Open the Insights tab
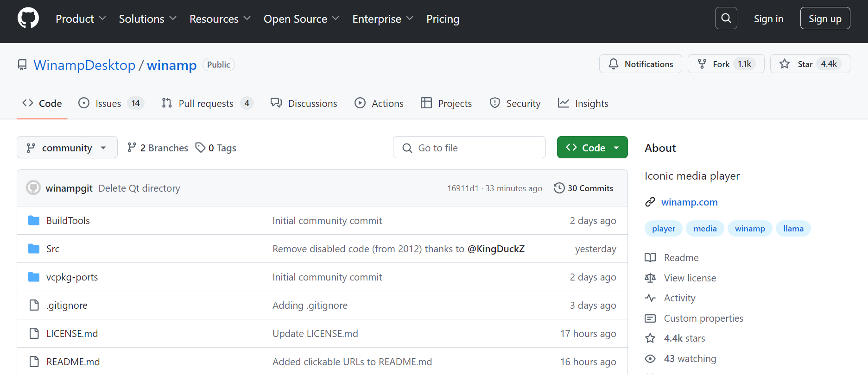This screenshot has height=374, width=868. [x=583, y=103]
